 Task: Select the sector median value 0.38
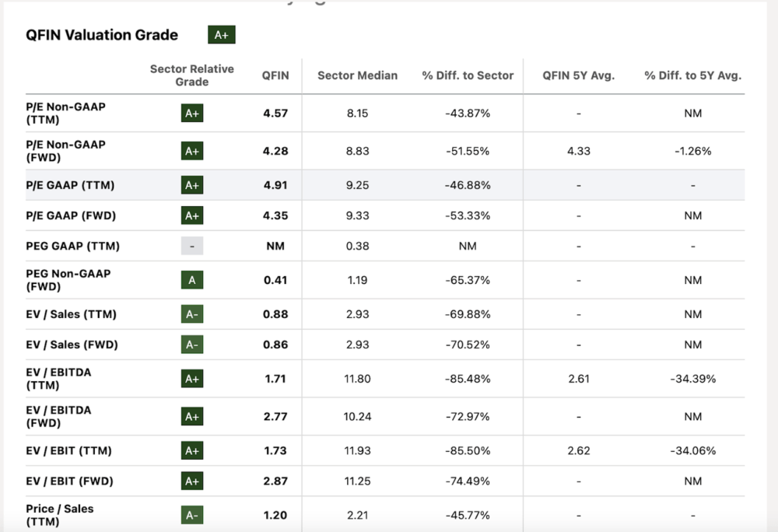(357, 246)
